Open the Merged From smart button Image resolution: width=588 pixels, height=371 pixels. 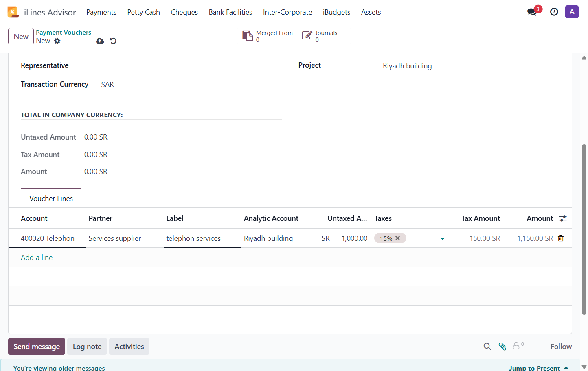268,36
